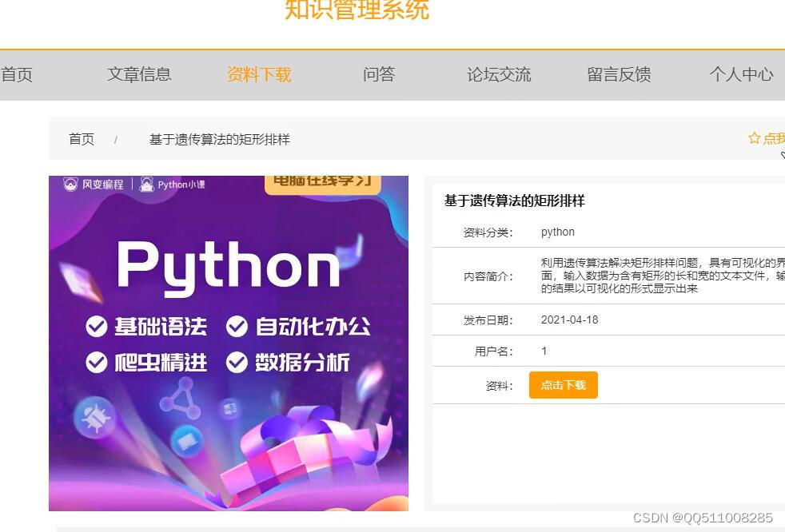785x532 pixels.
Task: Click the publish date 2021-04-18
Action: [570, 320]
